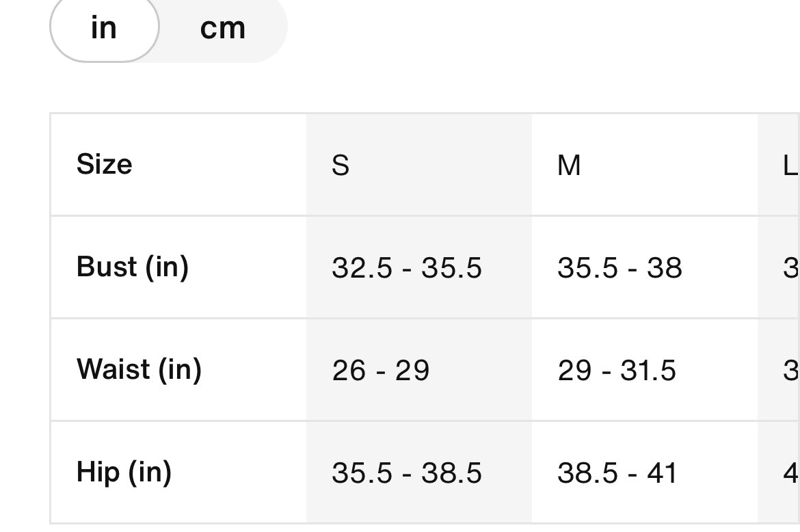
Task: Click the Waist (in) row label
Action: coord(139,369)
